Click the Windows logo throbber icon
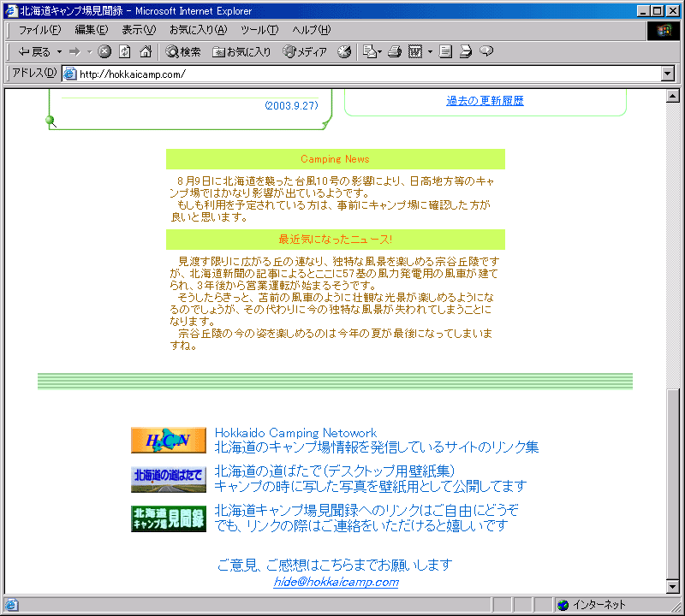Viewport: 685px width, 616px height. [663, 30]
